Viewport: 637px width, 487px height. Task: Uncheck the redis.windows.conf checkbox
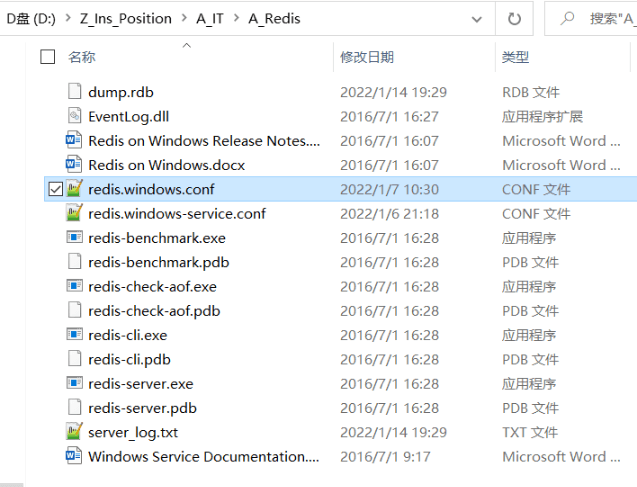click(55, 189)
